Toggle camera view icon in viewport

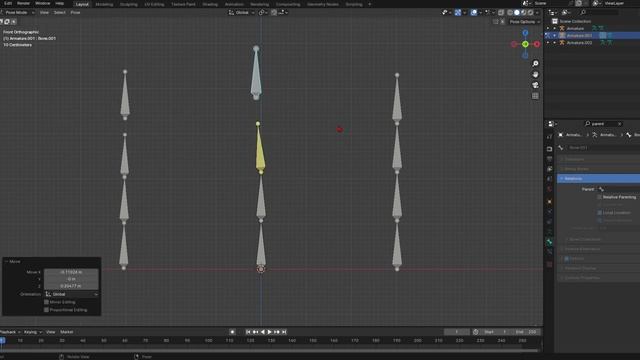[x=535, y=85]
